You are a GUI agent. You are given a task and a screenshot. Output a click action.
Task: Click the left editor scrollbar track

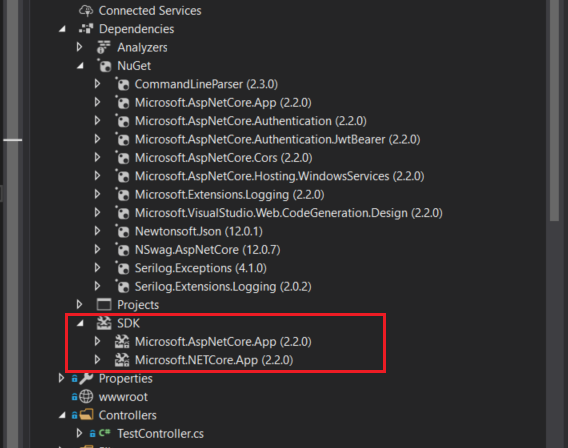[13, 224]
